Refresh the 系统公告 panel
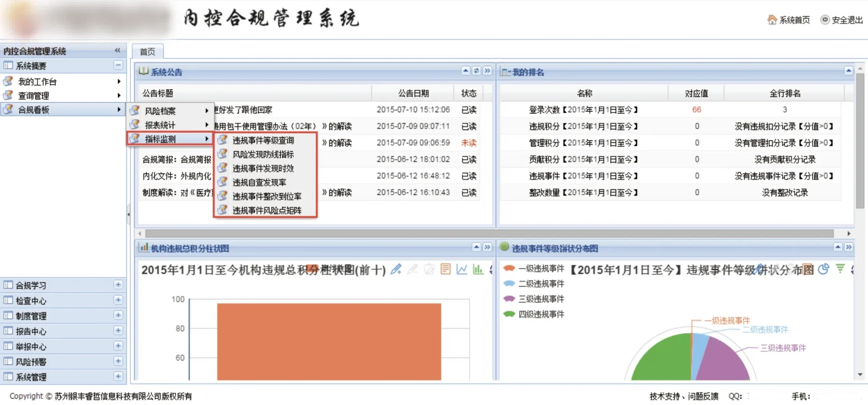 click(x=476, y=71)
